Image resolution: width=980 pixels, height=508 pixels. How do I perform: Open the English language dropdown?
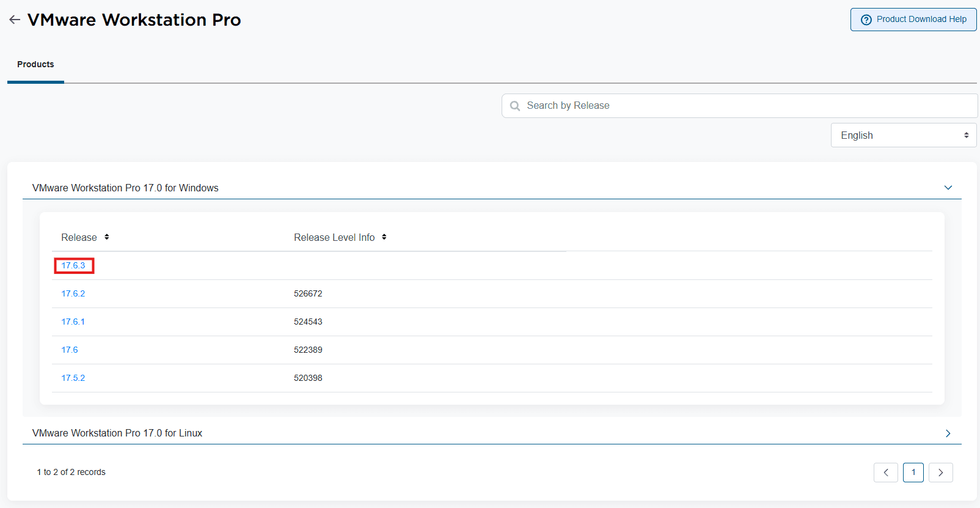(904, 135)
